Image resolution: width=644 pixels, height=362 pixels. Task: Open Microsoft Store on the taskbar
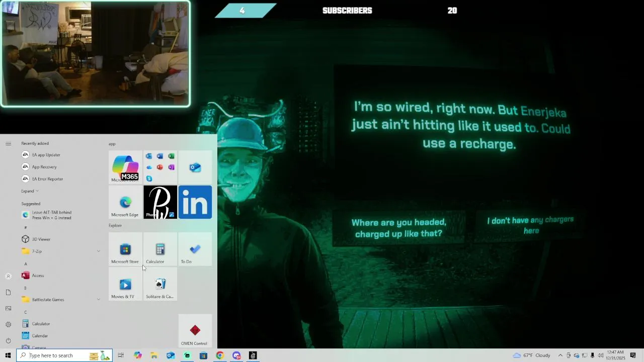(x=203, y=355)
